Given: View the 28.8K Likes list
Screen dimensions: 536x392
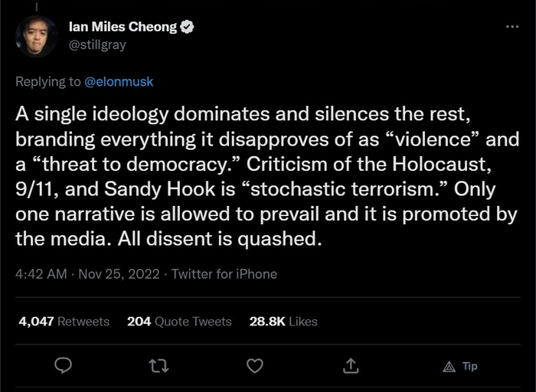Looking at the screenshot, I should point(283,322).
